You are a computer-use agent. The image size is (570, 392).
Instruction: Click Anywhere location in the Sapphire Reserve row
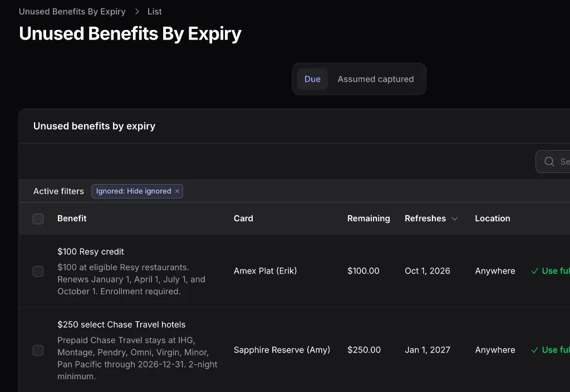[x=495, y=350]
